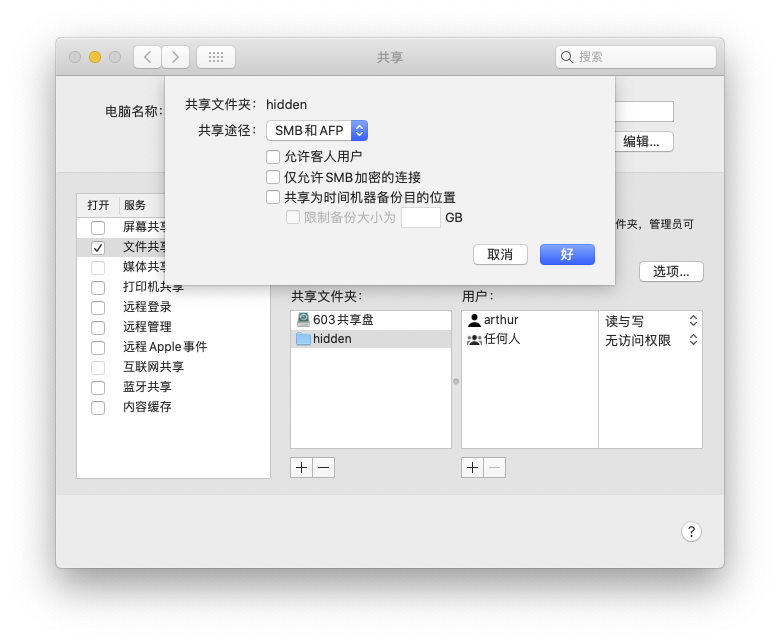The width and height of the screenshot is (780, 642).
Task: Check 共享为时间机器备份目的位置 option
Action: (273, 197)
